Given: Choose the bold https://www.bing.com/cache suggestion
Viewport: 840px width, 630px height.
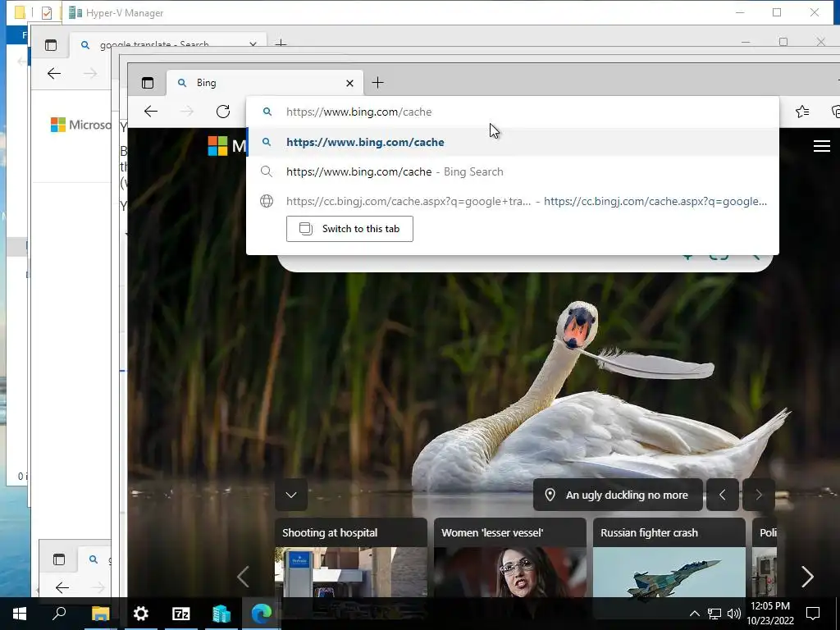Looking at the screenshot, I should pyautogui.click(x=512, y=142).
